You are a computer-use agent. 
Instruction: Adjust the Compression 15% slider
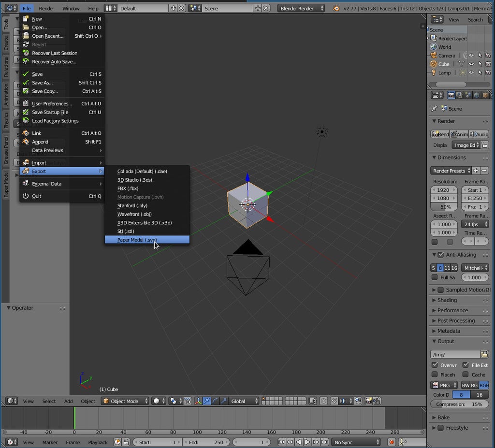459,404
